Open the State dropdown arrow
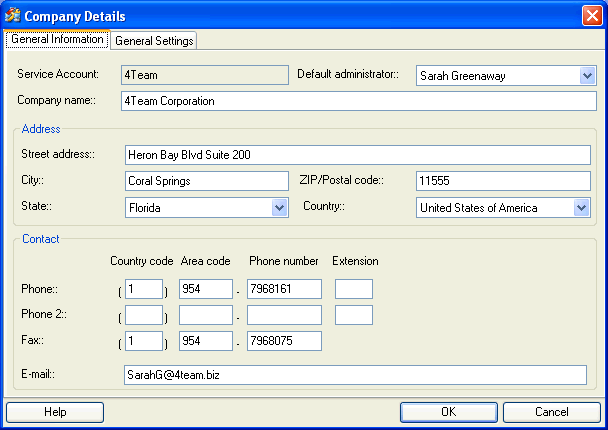This screenshot has height=430, width=608. coord(279,208)
